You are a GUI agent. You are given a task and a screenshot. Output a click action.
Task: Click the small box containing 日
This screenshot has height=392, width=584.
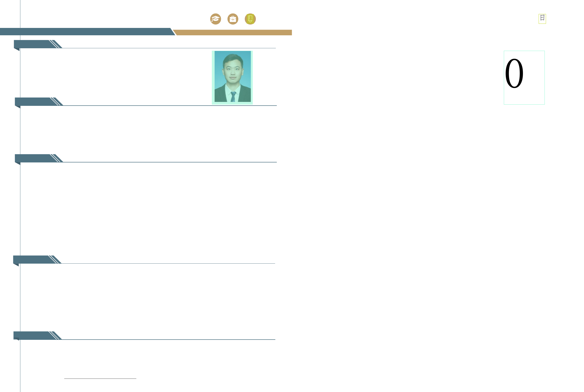pos(542,19)
